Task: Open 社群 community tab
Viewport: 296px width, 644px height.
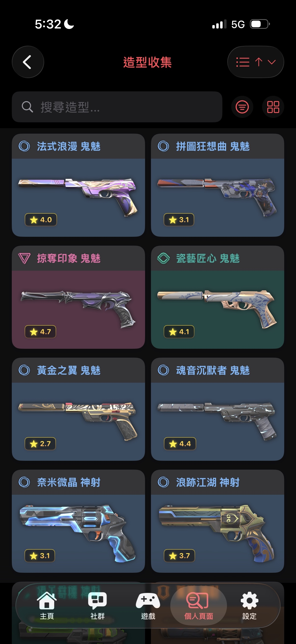Action: point(97,605)
